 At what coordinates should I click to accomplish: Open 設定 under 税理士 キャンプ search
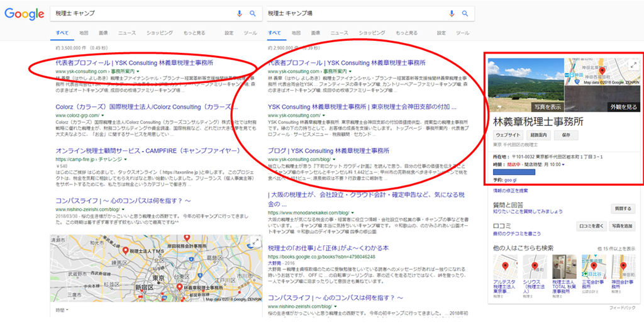pos(229,33)
